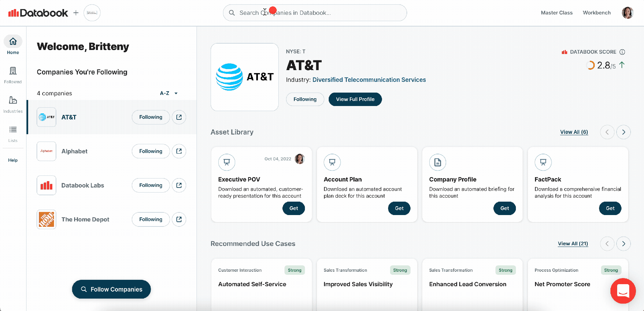Screen dimensions: 644x311
Task: Go to Followed companies in sidebar
Action: 13,74
